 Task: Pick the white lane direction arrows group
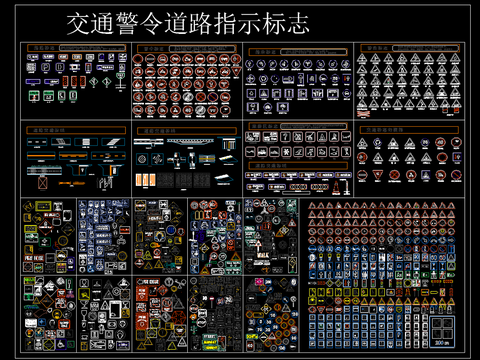click(x=105, y=183)
